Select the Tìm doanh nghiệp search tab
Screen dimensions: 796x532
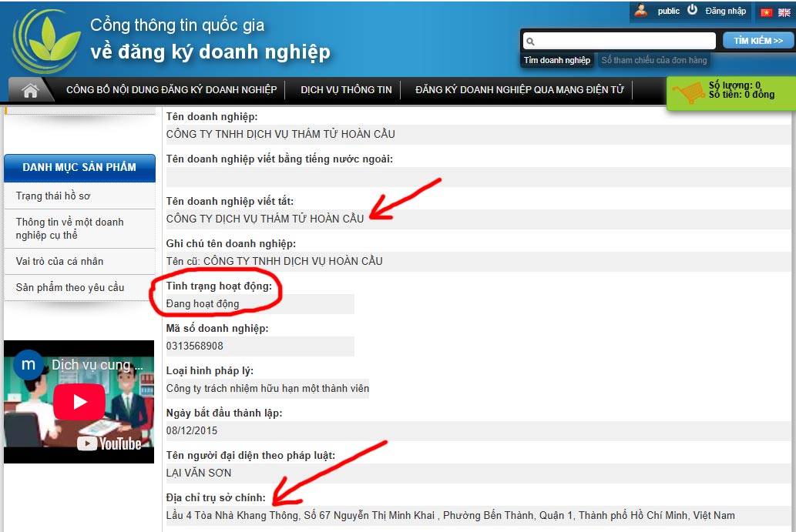pyautogui.click(x=557, y=60)
